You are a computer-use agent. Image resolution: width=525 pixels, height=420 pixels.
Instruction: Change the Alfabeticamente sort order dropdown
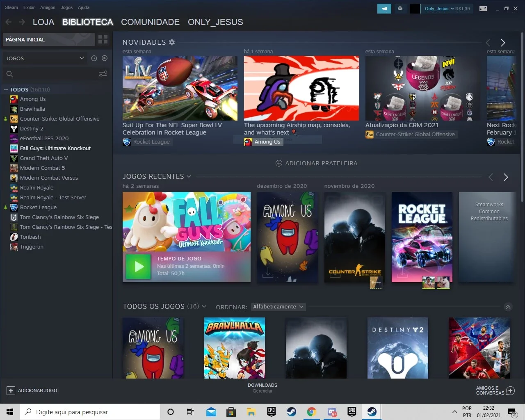[x=278, y=307]
